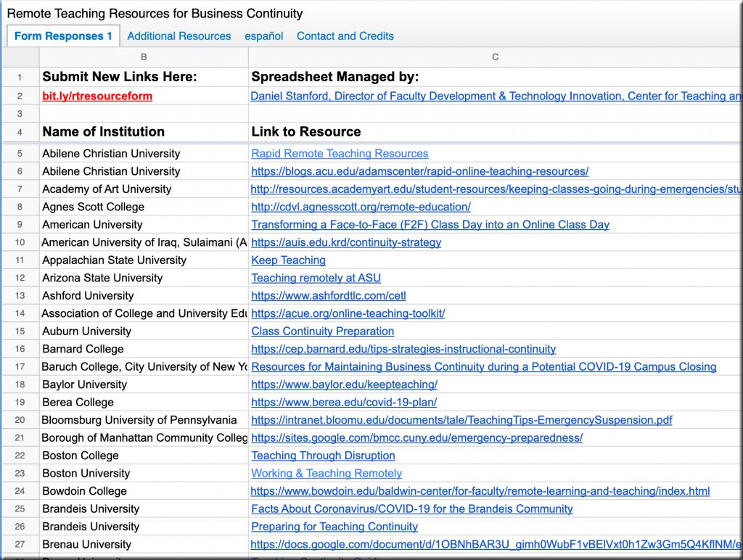The height and width of the screenshot is (560, 743).
Task: Open the blogs.acu.edu adamscenter link
Action: tap(420, 171)
